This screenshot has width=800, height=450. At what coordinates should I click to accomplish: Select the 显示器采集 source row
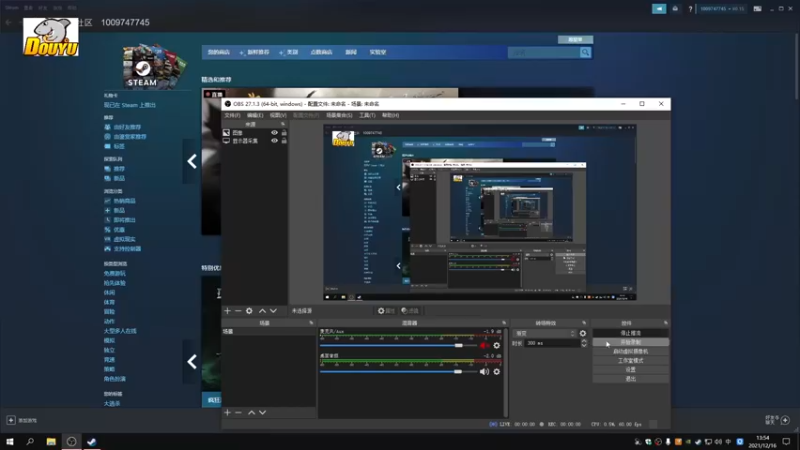click(255, 141)
